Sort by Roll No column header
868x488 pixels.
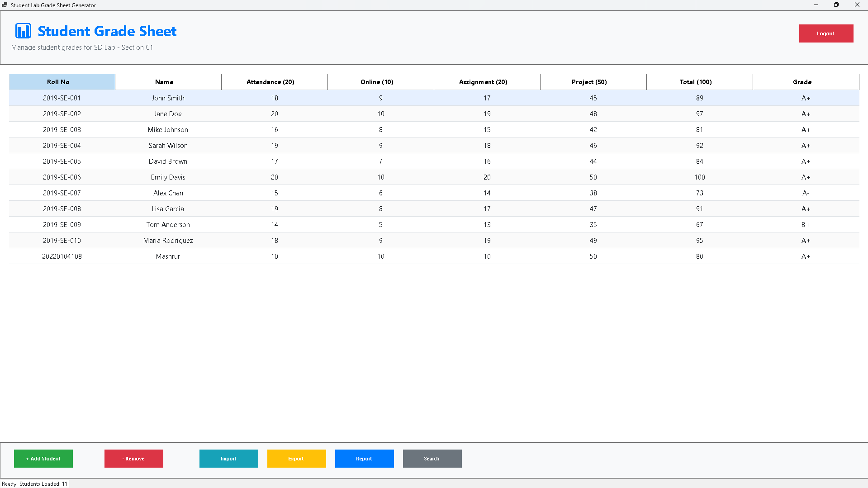coord(62,82)
